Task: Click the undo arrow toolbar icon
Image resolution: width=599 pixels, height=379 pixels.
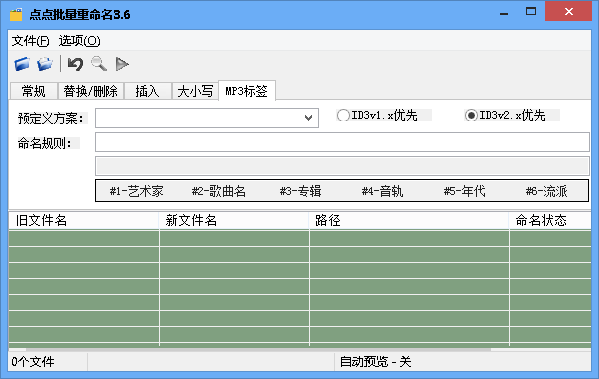Action: (x=75, y=64)
